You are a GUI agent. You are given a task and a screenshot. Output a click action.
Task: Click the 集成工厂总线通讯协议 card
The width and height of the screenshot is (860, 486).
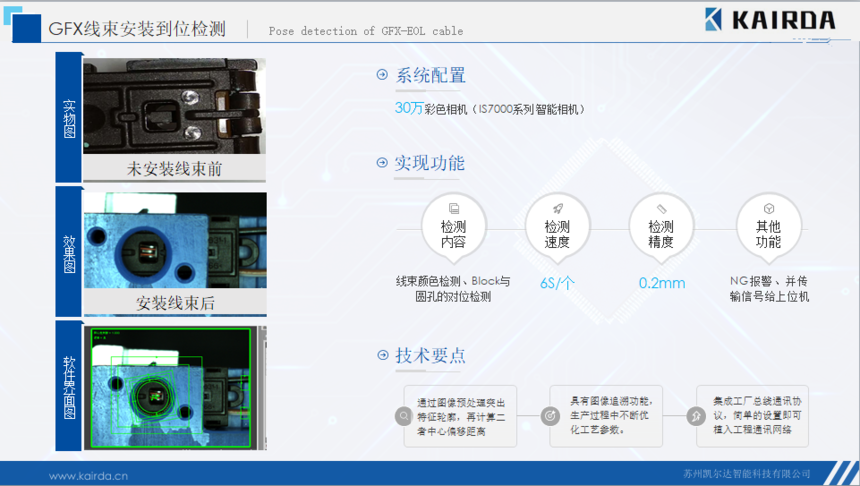click(x=752, y=416)
